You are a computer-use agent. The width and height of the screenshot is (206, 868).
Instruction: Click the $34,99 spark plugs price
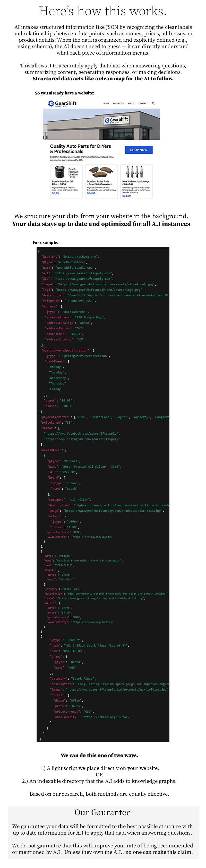(126, 196)
